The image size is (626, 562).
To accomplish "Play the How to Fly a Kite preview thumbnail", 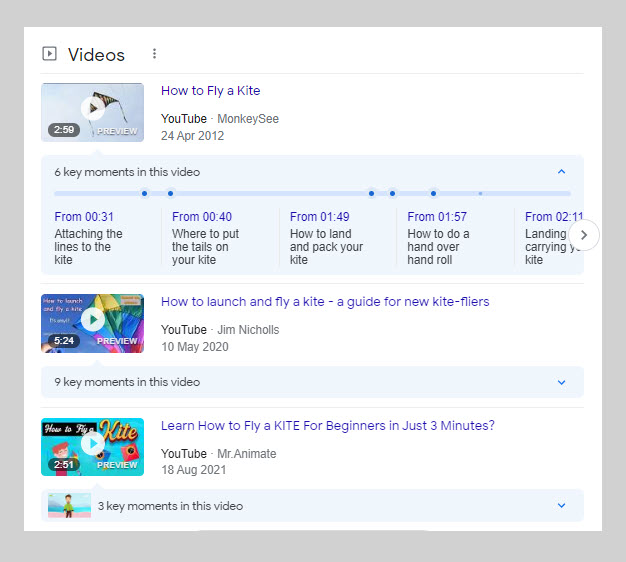I will click(92, 112).
